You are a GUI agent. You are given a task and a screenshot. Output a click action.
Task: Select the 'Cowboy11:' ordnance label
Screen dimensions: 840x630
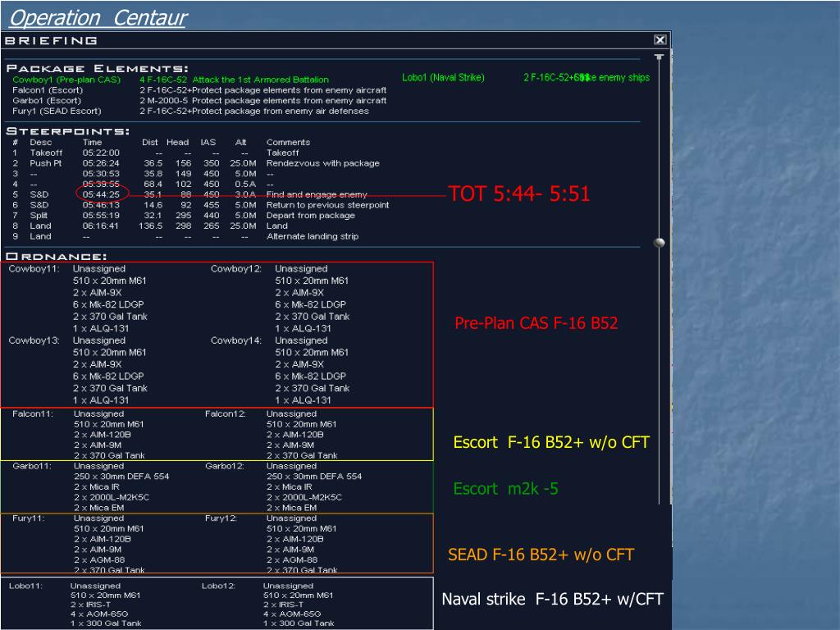point(33,268)
